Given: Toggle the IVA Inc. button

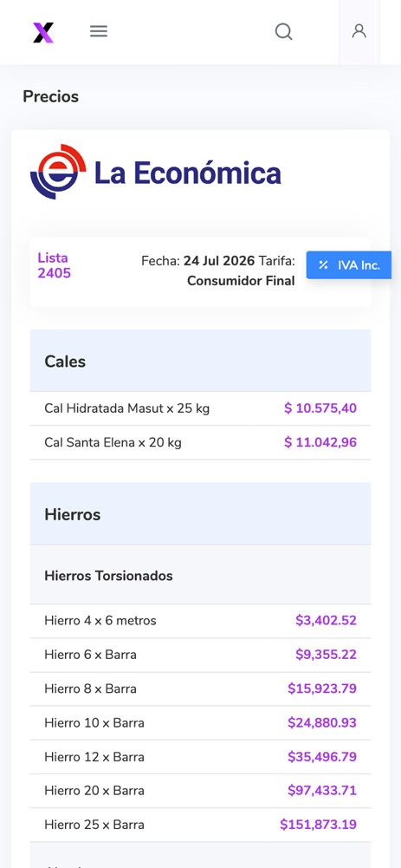Looking at the screenshot, I should (x=349, y=265).
